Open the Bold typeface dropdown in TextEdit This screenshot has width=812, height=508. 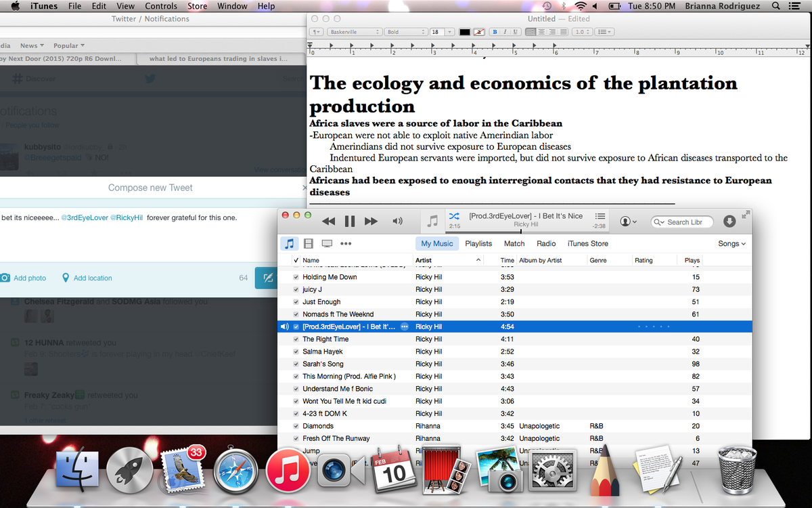coord(405,32)
